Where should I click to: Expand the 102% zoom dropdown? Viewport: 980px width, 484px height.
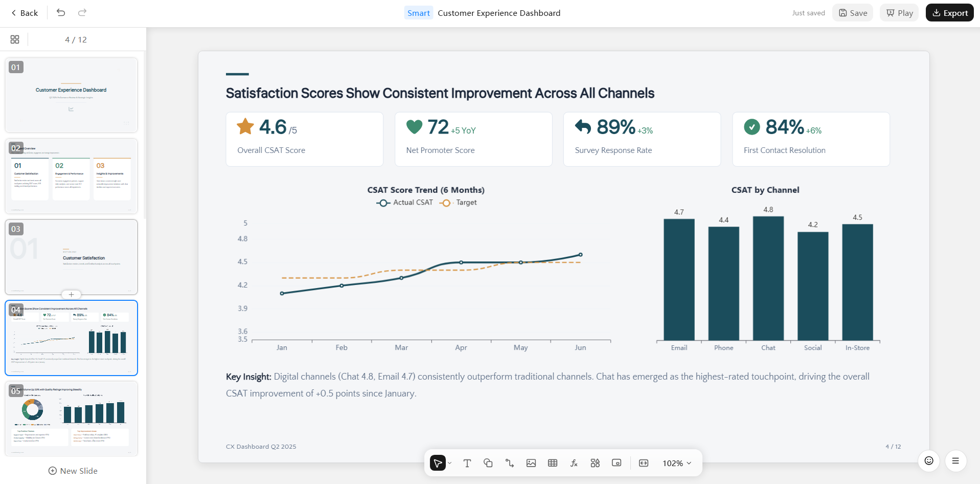pos(677,463)
